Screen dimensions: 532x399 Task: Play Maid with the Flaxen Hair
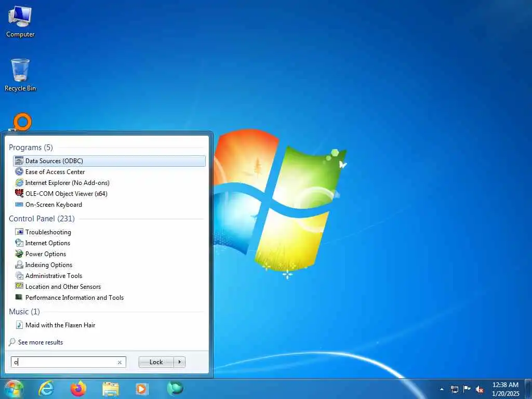(x=109, y=325)
